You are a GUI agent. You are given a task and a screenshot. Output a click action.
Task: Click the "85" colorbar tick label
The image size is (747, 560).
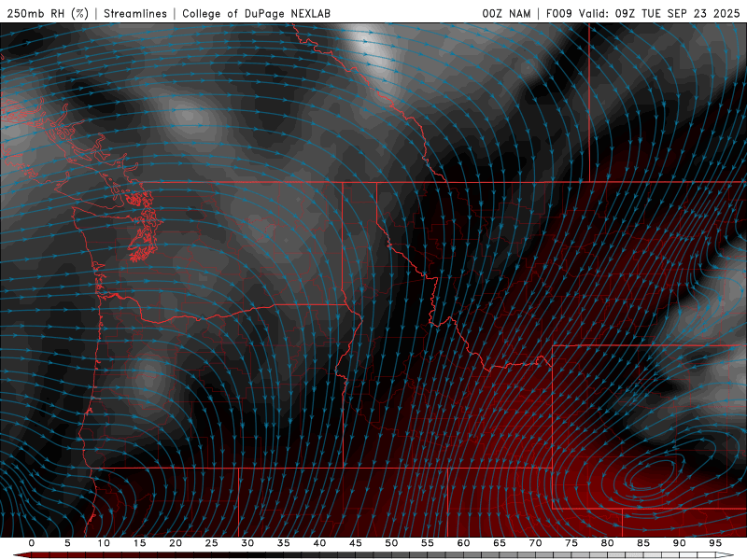point(643,543)
